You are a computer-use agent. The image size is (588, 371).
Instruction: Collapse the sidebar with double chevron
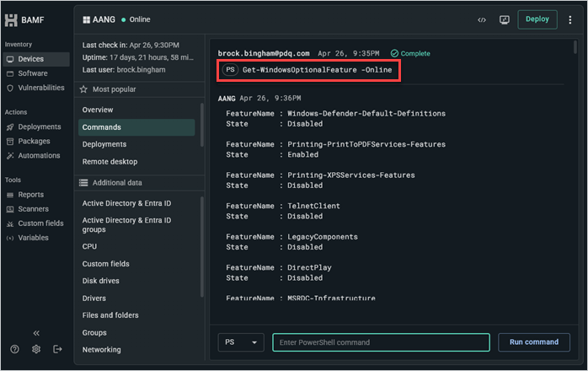tap(36, 333)
